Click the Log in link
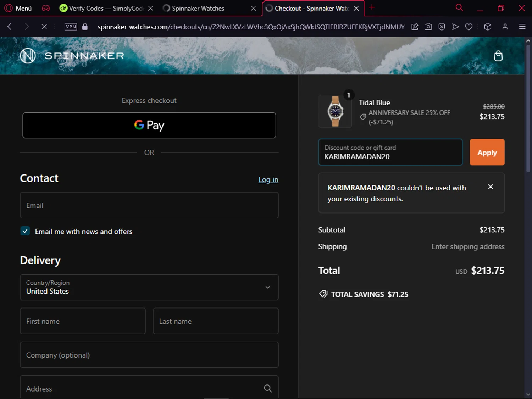Image resolution: width=532 pixels, height=399 pixels. [268, 179]
